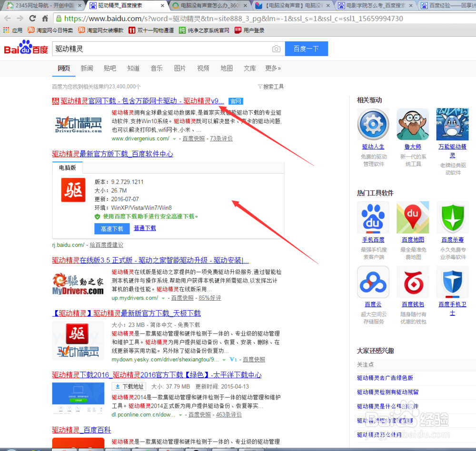The image size is (476, 451).
Task: Open camera image search icon
Action: point(276,49)
